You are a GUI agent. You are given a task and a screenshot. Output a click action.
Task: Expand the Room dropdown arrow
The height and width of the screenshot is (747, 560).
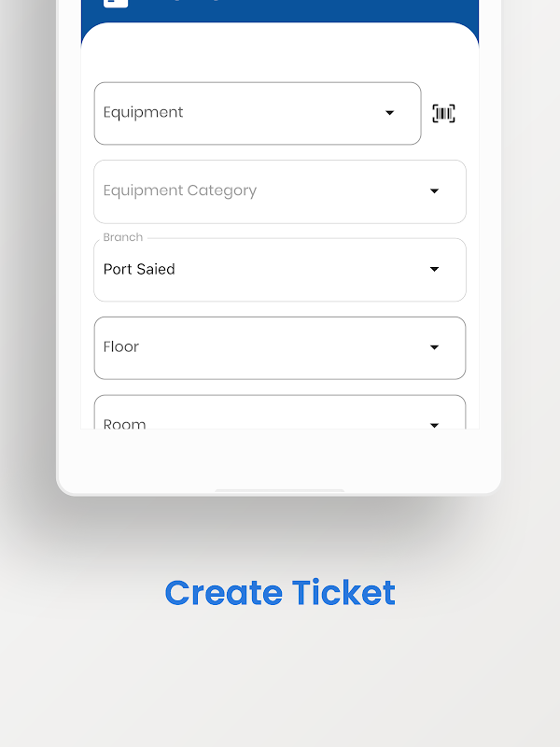(434, 424)
